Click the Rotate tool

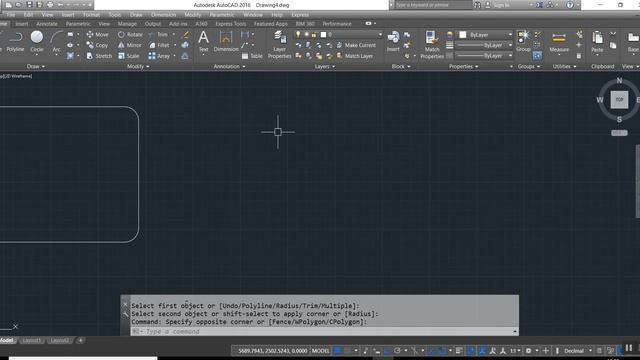click(x=130, y=35)
